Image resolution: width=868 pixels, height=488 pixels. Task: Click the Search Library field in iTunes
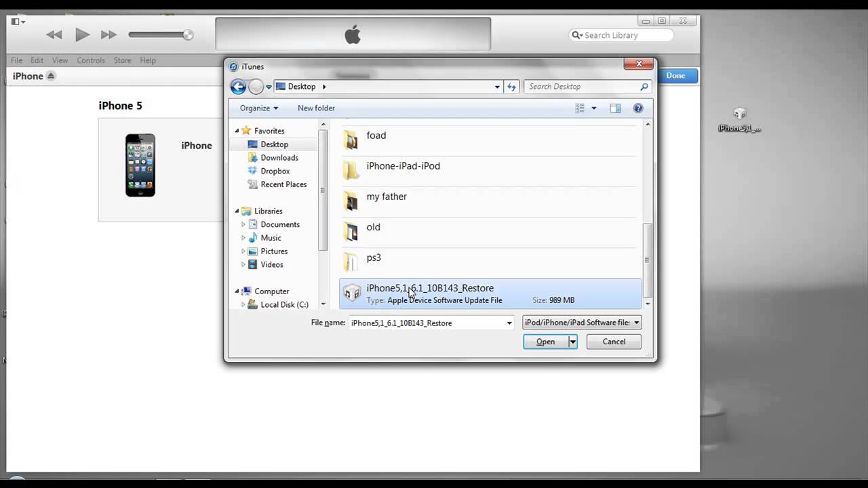point(622,35)
